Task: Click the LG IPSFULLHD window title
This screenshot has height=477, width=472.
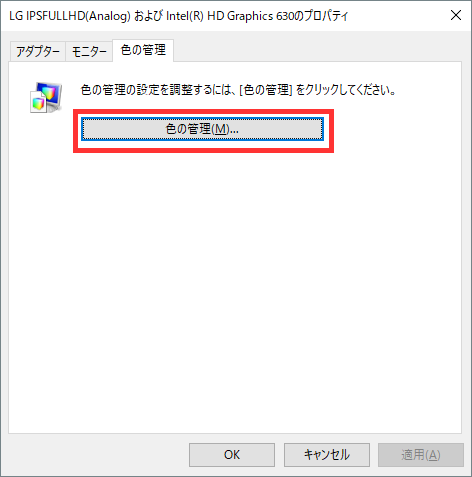Action: [178, 16]
